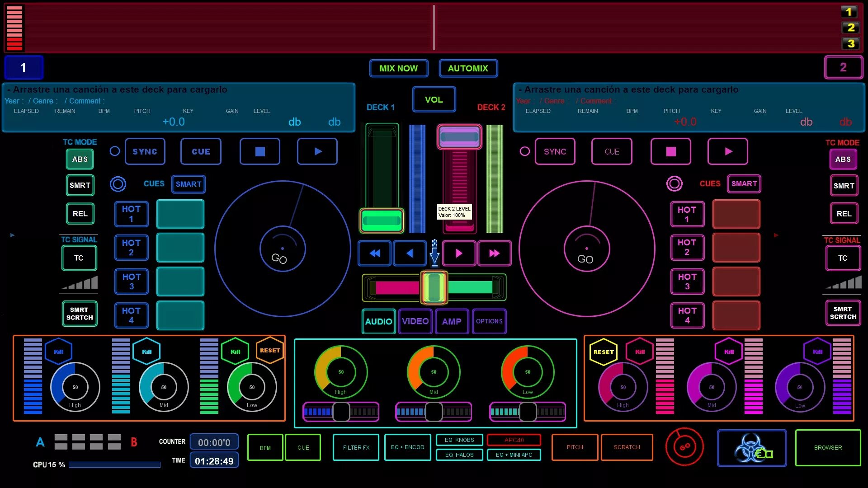The image size is (868, 488).
Task: Switch to the VIDEO tab
Action: [x=415, y=321]
